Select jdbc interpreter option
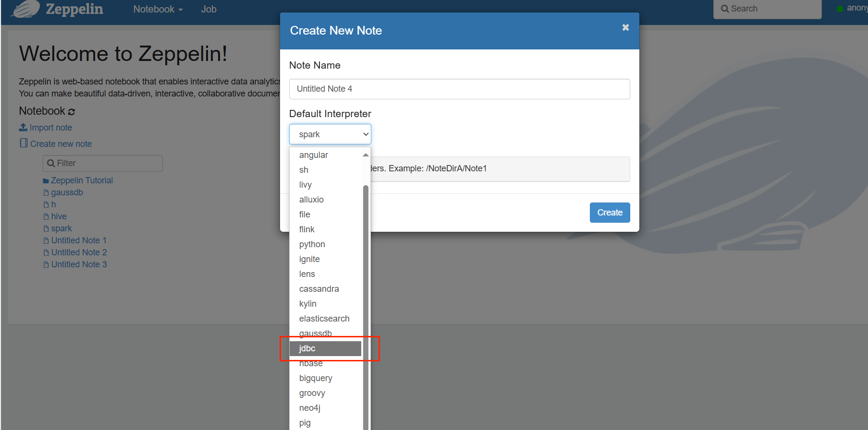The height and width of the screenshot is (430, 868). [325, 348]
